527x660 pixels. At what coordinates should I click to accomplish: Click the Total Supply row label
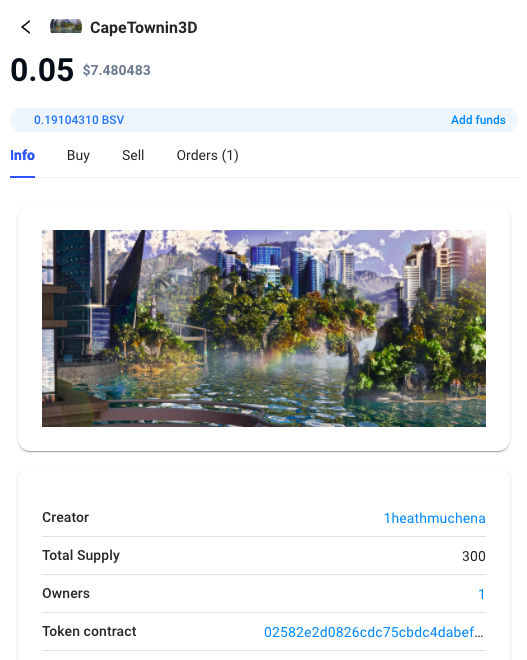pos(81,556)
